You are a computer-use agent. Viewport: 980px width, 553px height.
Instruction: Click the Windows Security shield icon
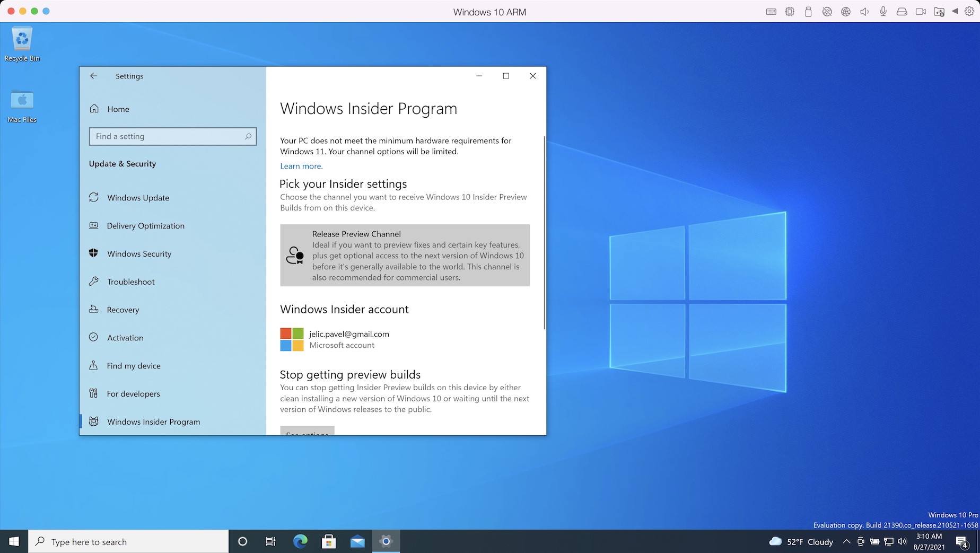pyautogui.click(x=94, y=253)
